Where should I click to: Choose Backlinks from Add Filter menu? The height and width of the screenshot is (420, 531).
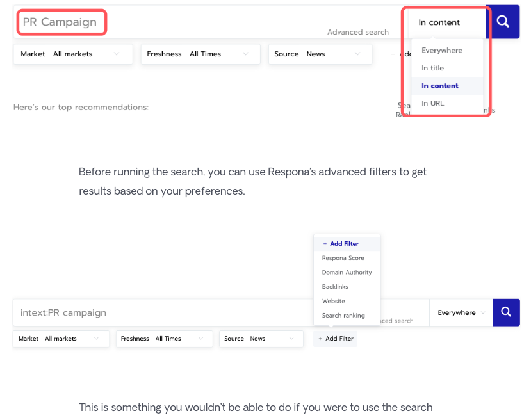click(x=335, y=287)
